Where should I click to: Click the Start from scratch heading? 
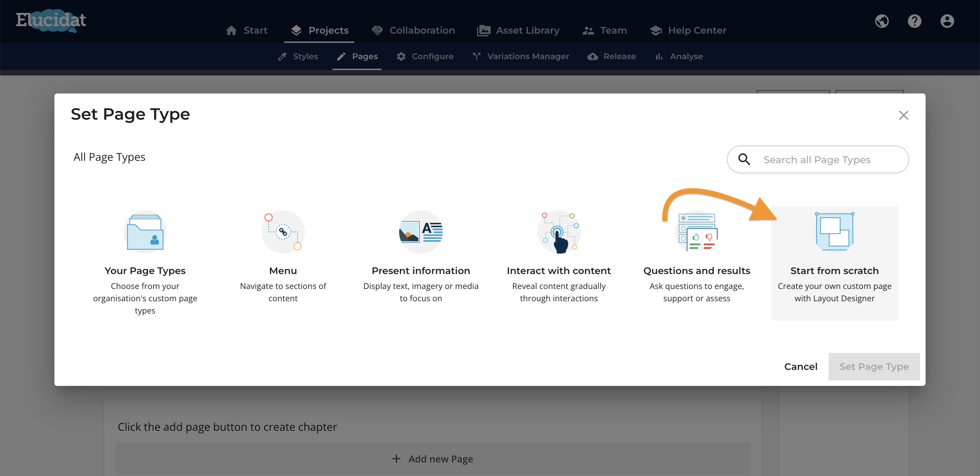835,271
